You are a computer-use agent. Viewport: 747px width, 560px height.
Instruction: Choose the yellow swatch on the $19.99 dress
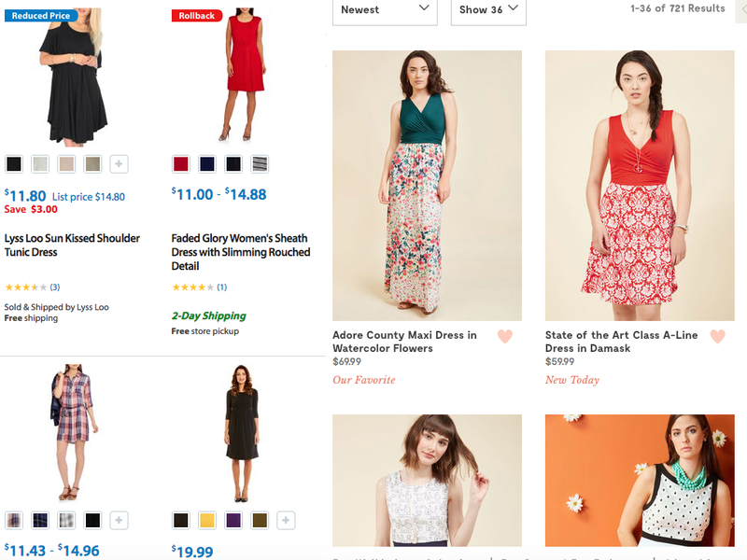[x=206, y=520]
